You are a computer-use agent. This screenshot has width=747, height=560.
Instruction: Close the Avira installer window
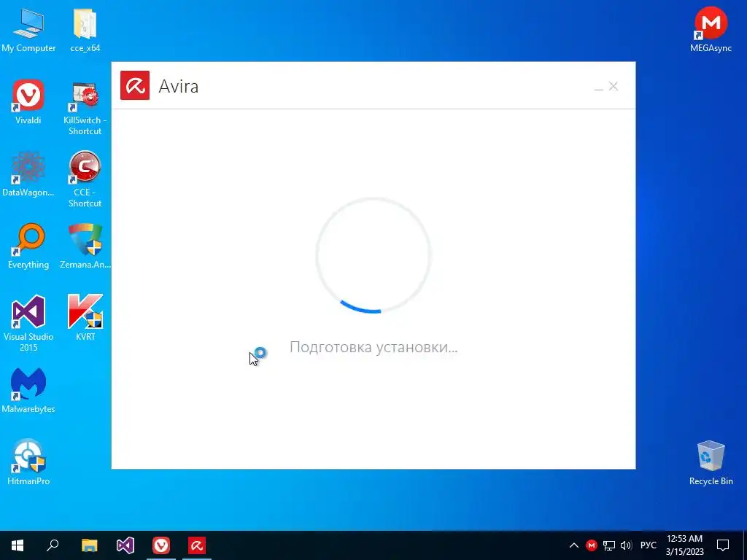(x=614, y=86)
